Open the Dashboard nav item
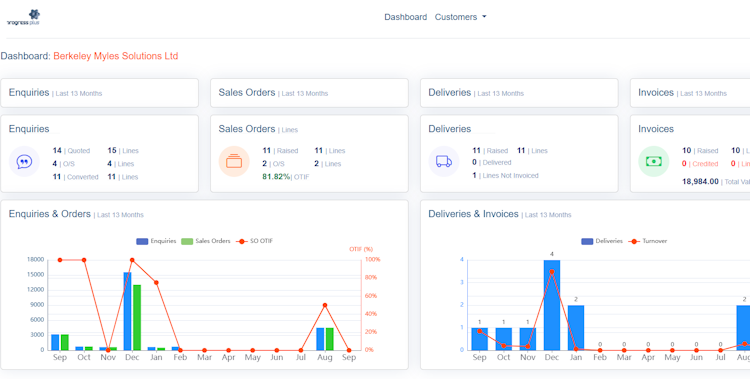This screenshot has height=379, width=750. coord(406,17)
